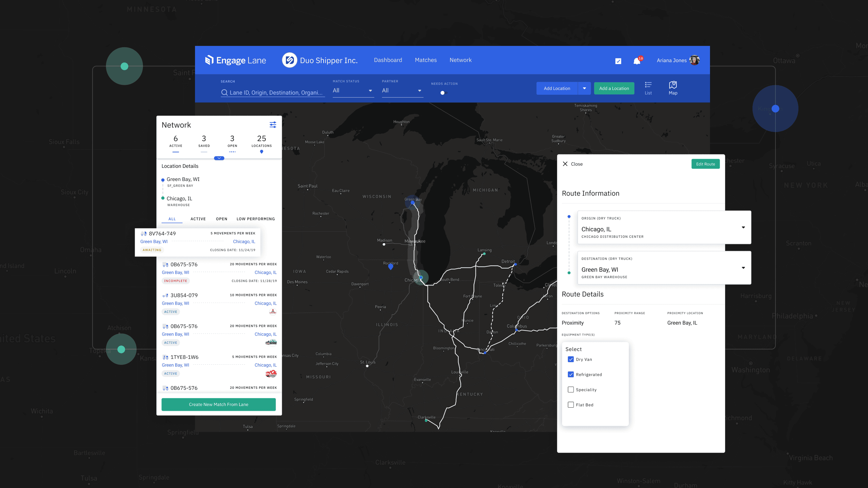This screenshot has width=868, height=488.
Task: Open Matches in top navigation
Action: 426,60
